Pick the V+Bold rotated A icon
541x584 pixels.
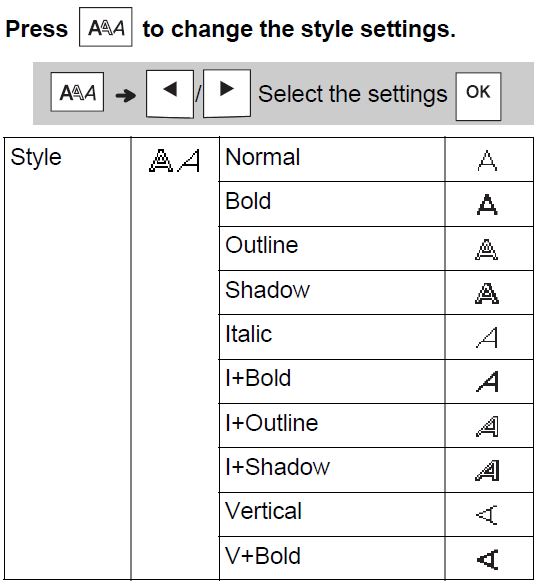tap(487, 559)
